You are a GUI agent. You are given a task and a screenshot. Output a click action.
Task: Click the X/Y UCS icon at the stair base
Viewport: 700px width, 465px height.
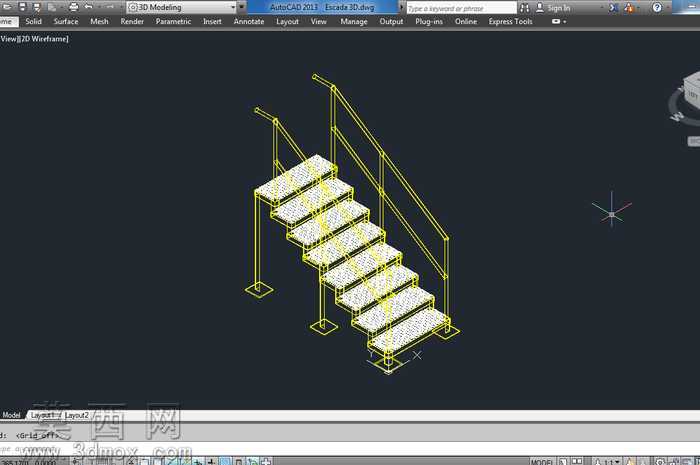(x=392, y=361)
